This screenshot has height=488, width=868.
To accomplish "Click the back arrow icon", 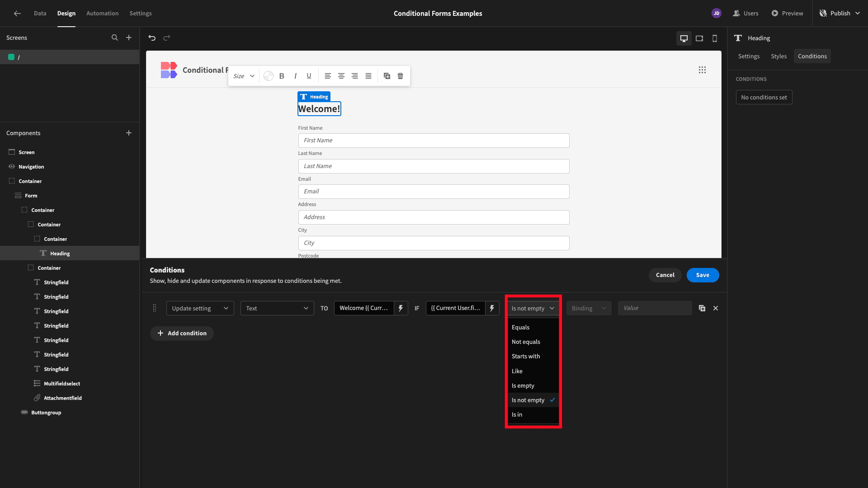I will [17, 13].
